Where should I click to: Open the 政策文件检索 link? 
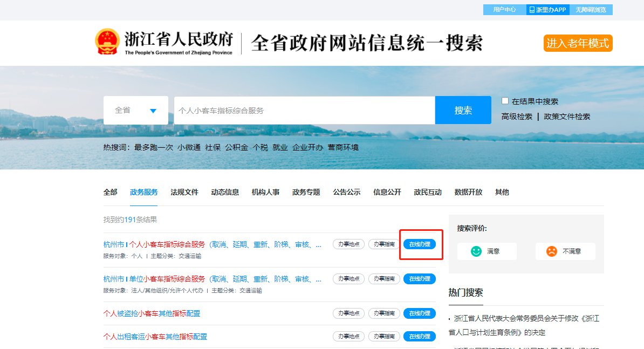(567, 117)
